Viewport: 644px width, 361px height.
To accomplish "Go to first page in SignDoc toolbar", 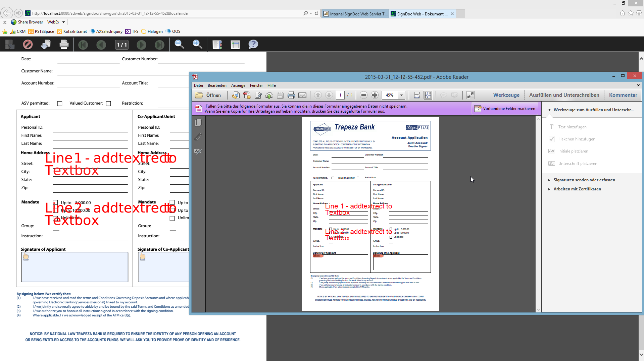I will click(83, 44).
